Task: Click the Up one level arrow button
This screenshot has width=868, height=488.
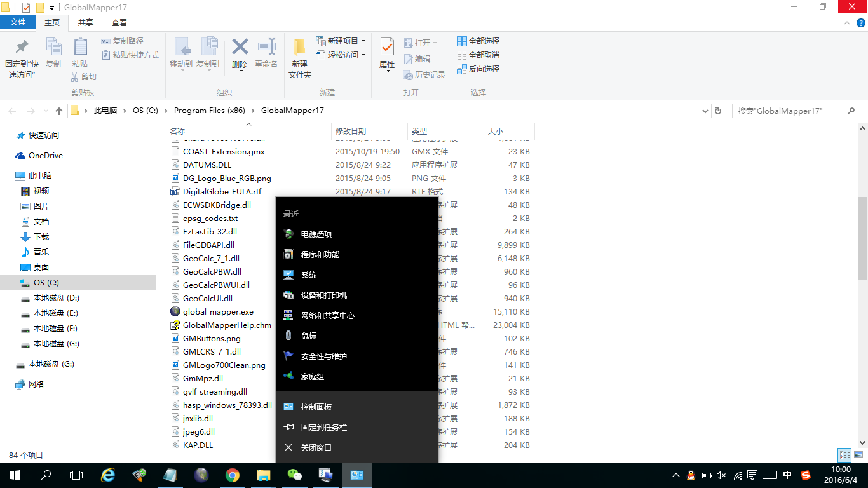Action: [59, 111]
